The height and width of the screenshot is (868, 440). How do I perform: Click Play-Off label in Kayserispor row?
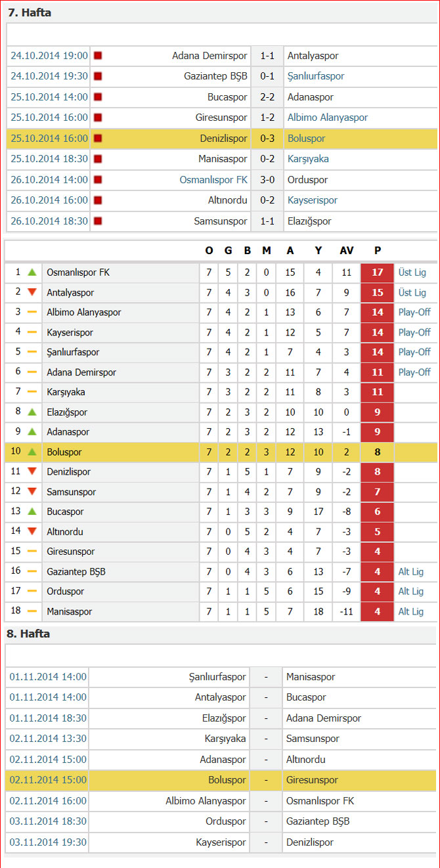pos(414,332)
